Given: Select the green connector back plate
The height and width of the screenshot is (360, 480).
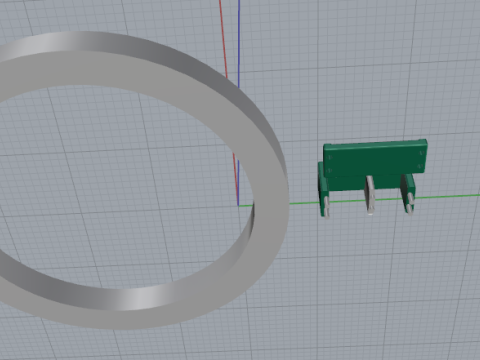Looking at the screenshot, I should coord(375,158).
